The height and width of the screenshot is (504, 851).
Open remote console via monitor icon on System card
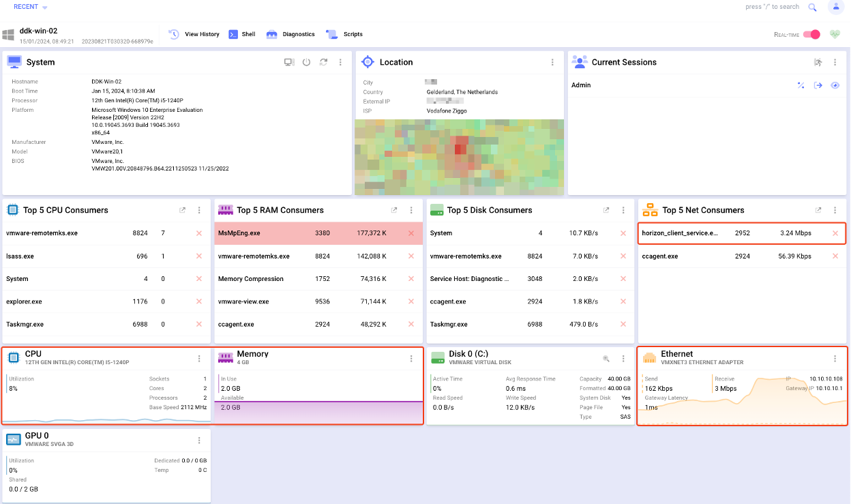click(x=289, y=61)
